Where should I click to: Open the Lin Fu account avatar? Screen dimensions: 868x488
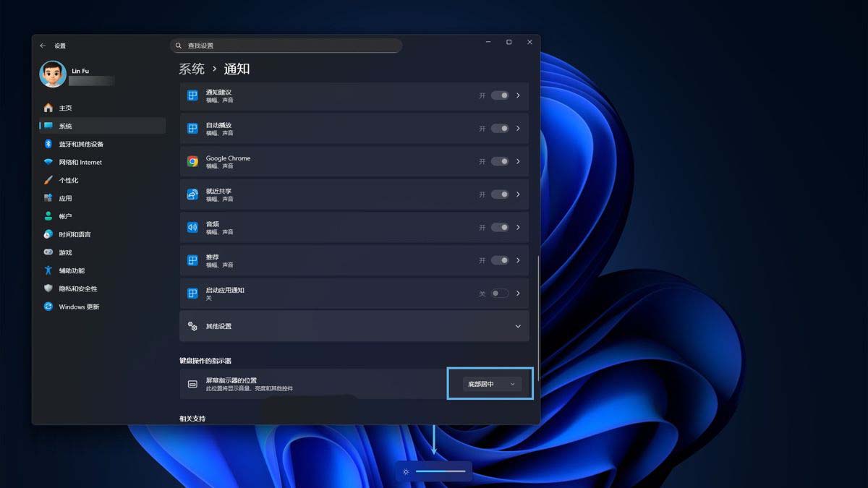pos(52,74)
